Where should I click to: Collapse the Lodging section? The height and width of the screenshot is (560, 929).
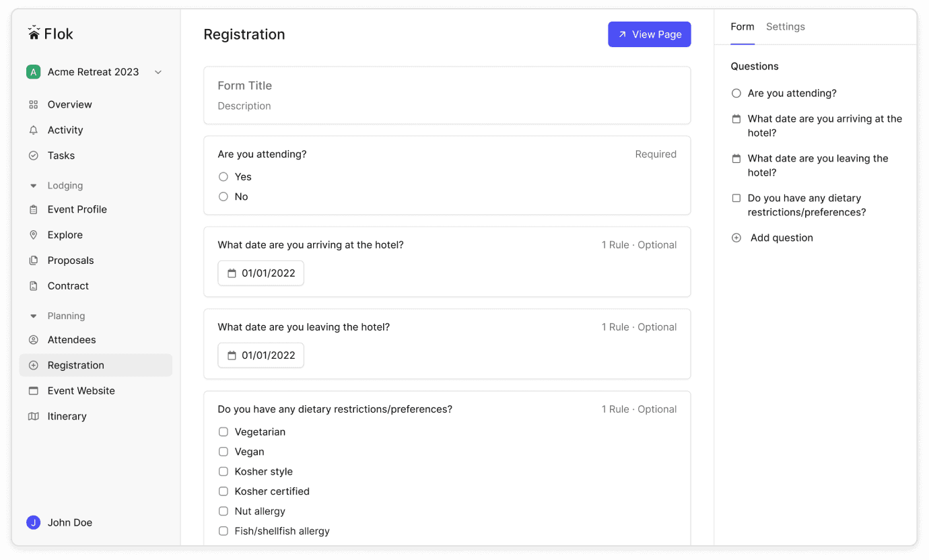pos(34,186)
